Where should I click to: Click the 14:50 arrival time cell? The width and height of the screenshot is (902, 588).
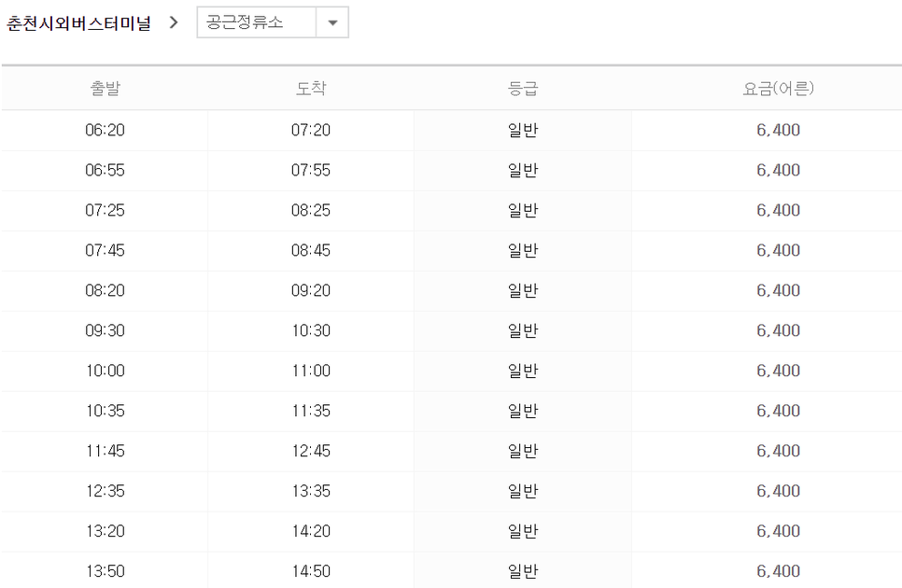(311, 571)
